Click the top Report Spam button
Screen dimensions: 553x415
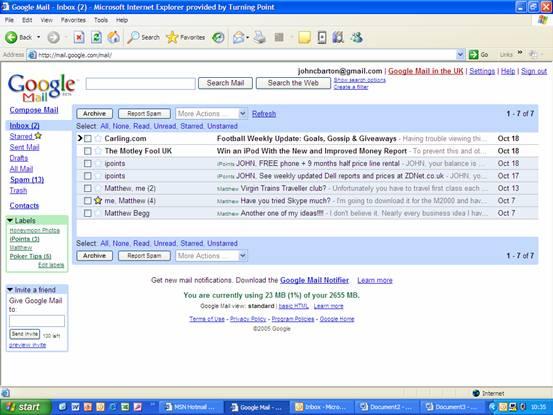click(144, 114)
